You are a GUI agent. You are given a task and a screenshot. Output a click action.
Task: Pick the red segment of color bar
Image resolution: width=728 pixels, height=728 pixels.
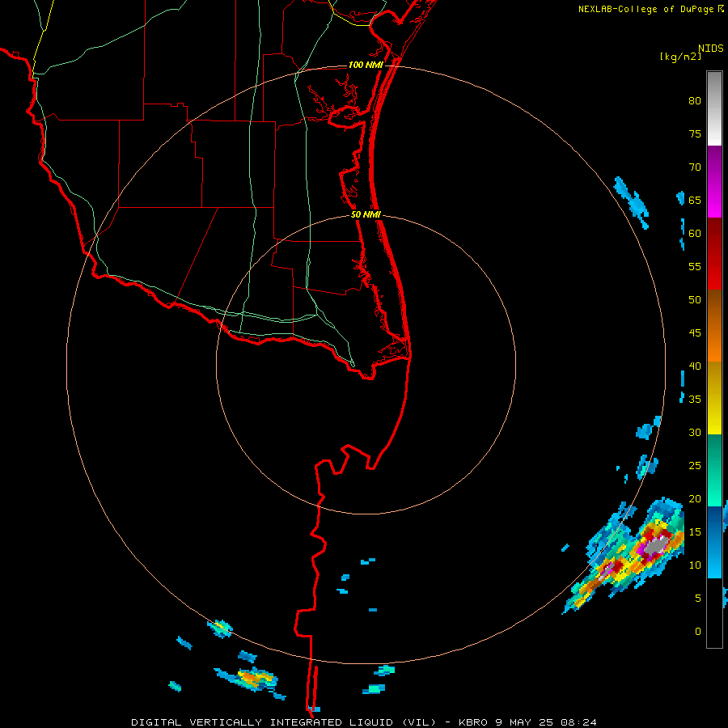pyautogui.click(x=714, y=253)
